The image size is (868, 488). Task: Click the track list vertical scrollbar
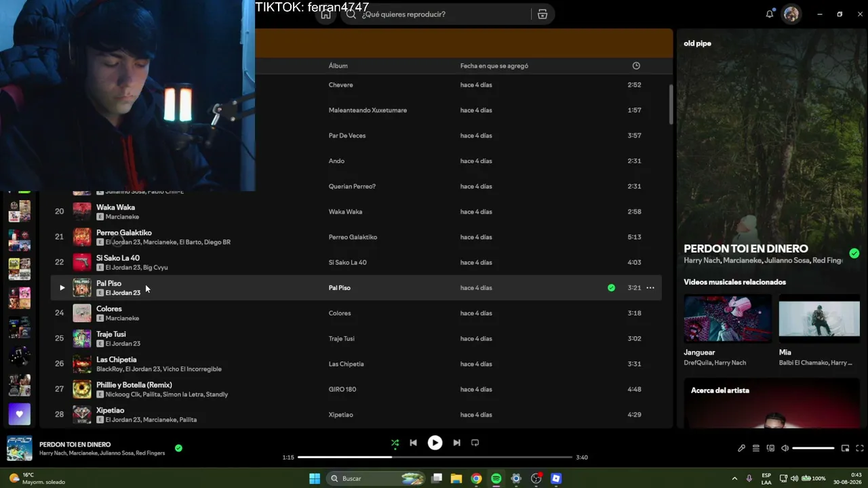tap(671, 104)
